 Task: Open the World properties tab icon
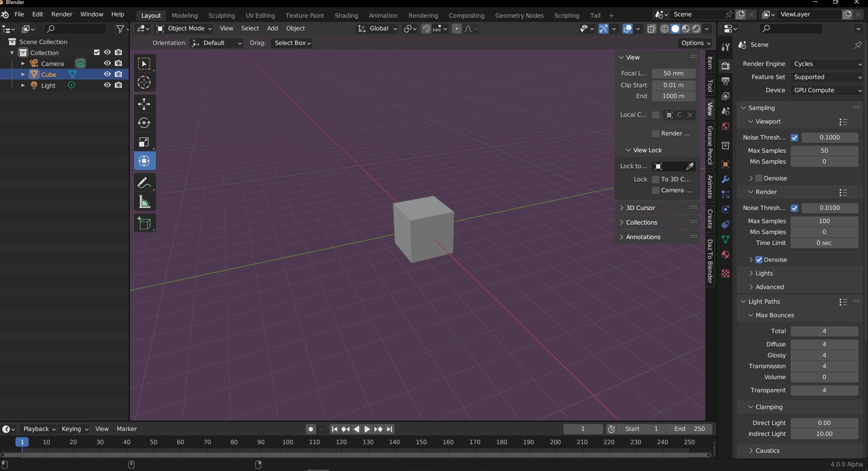(725, 126)
